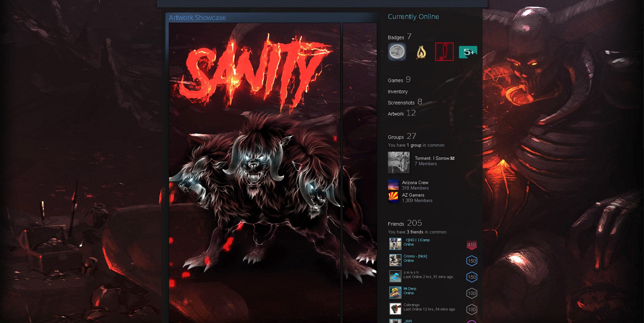Click the Artwork Showcase heading
644x323 pixels.
coord(198,18)
